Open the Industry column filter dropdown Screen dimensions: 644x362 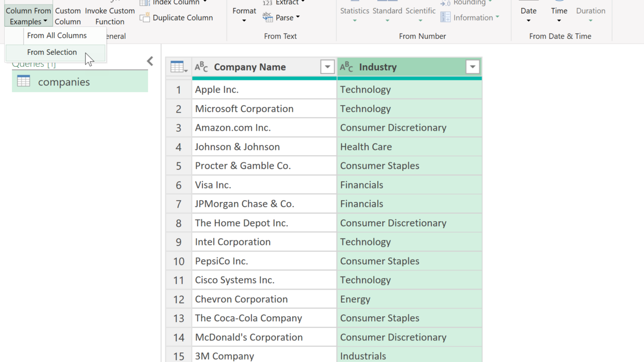[x=472, y=67]
